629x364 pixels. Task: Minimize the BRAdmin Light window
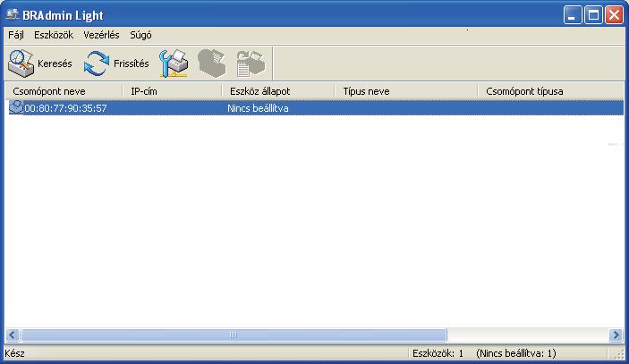(x=573, y=15)
